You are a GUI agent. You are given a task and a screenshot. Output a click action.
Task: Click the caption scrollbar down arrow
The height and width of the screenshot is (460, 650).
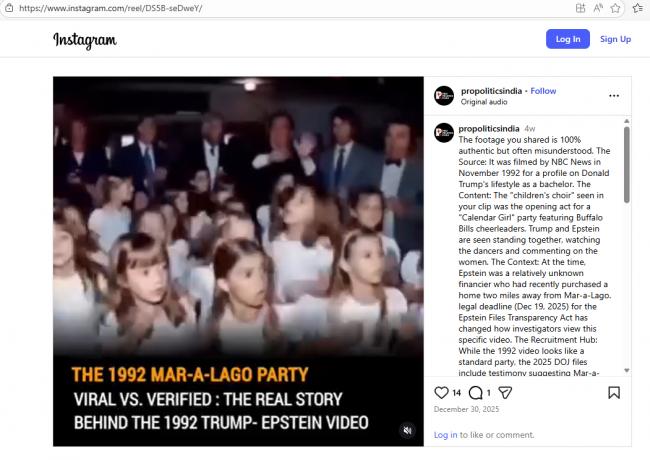[626, 370]
